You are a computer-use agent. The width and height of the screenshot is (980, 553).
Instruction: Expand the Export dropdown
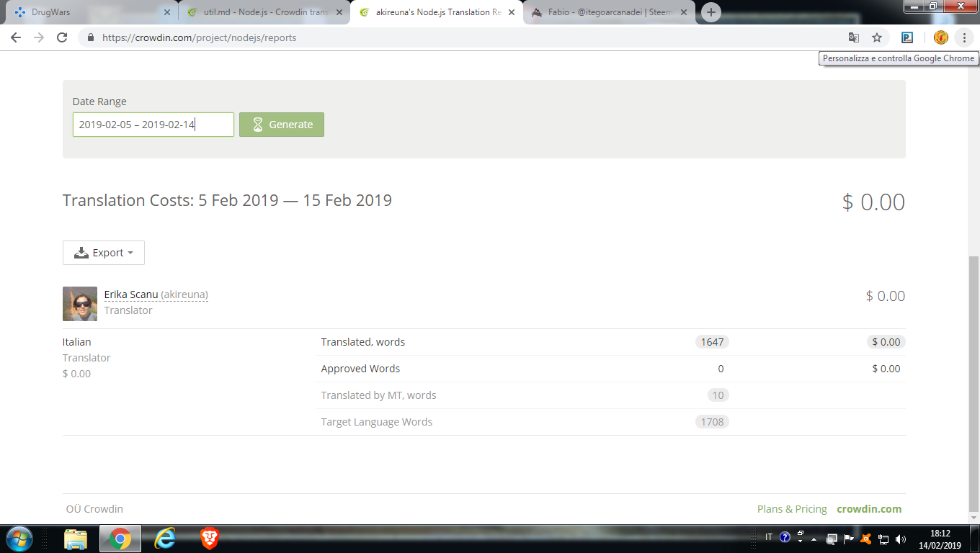point(104,253)
